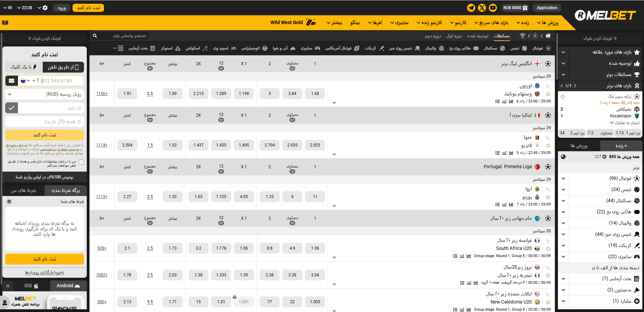Confirm promo code with checkmark button

[12, 108]
